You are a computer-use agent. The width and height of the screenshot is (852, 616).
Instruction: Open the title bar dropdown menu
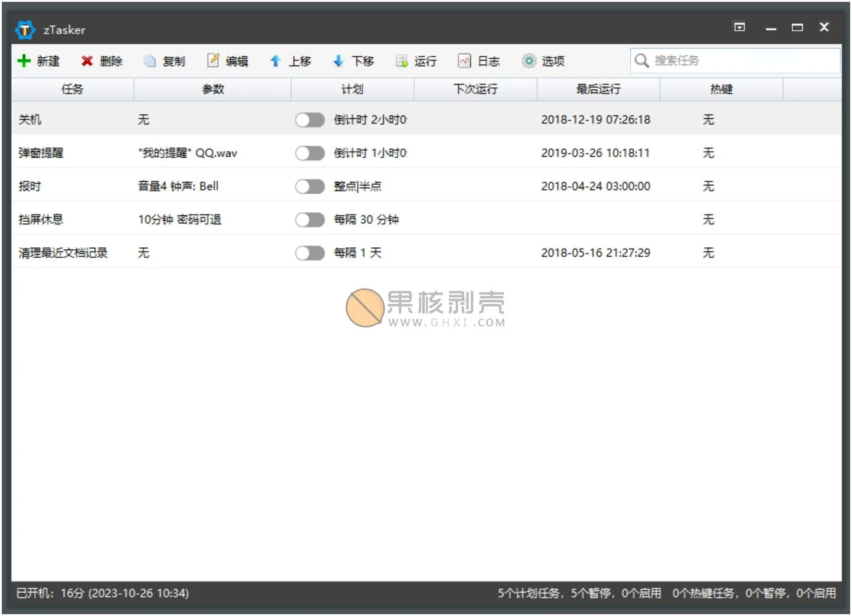tap(739, 27)
